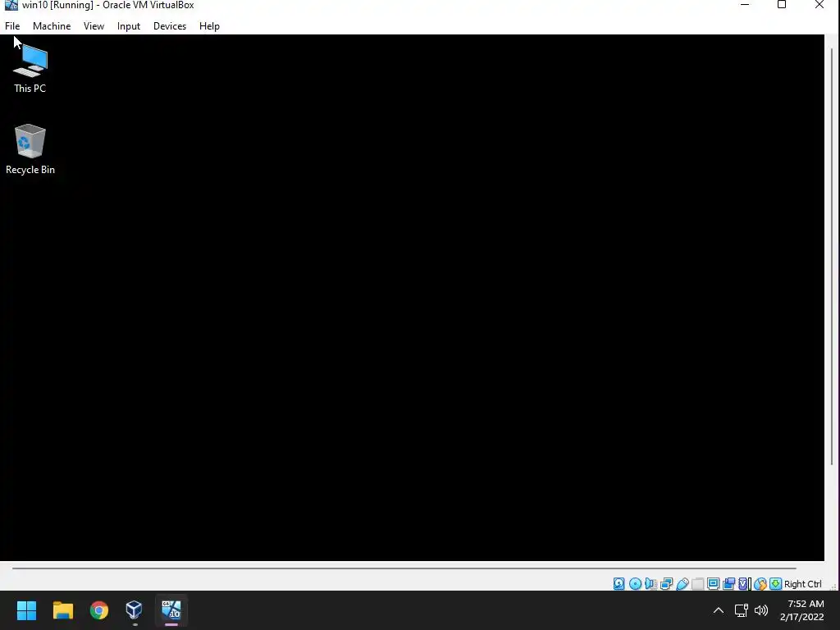Open the Windows Start menu
The height and width of the screenshot is (630, 840).
(26, 610)
